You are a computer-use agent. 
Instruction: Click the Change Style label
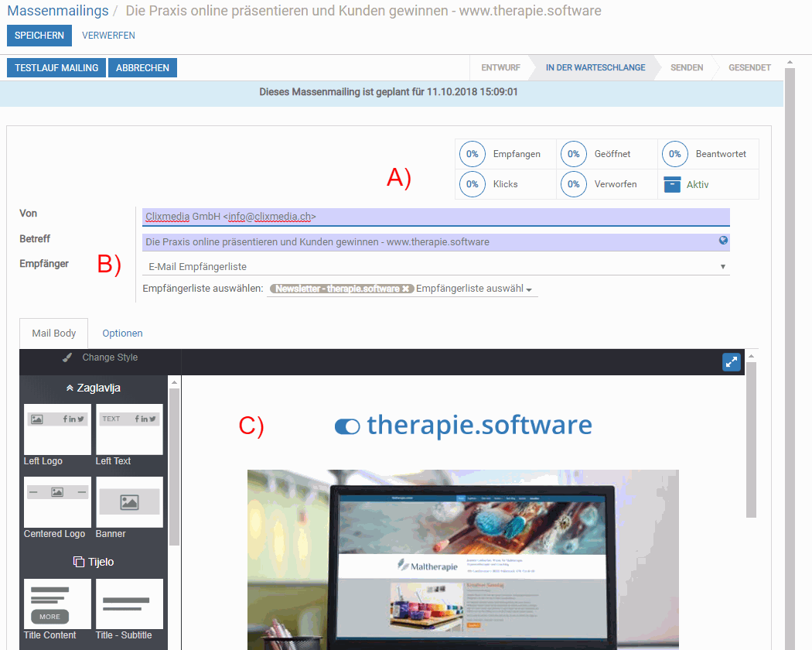pyautogui.click(x=110, y=357)
